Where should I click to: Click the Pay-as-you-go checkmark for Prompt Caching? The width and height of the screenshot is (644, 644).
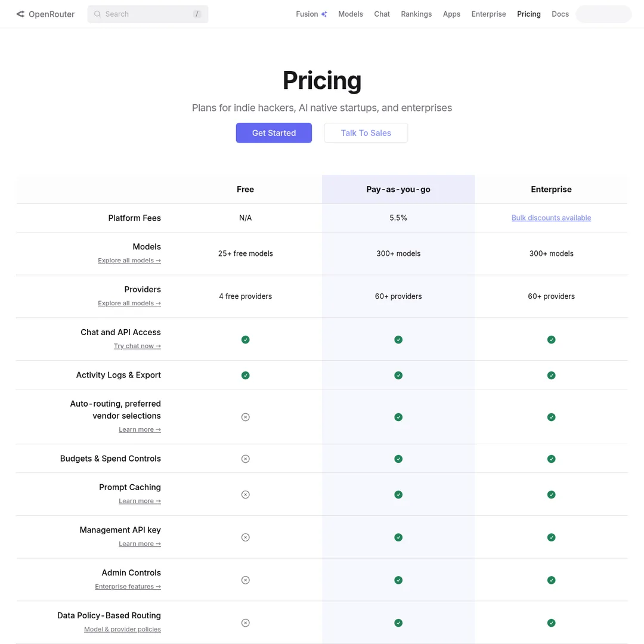(x=398, y=494)
